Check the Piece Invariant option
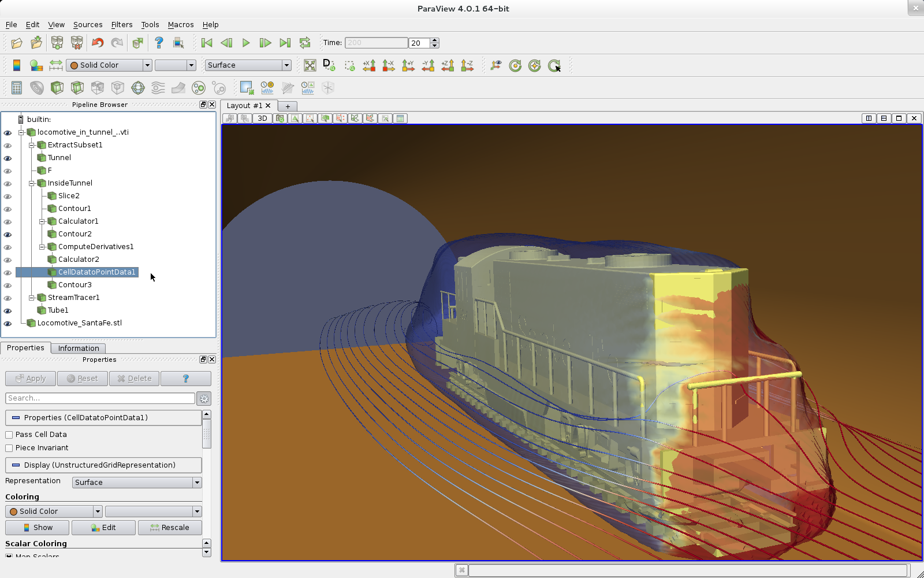Viewport: 924px width, 578px height. 9,448
